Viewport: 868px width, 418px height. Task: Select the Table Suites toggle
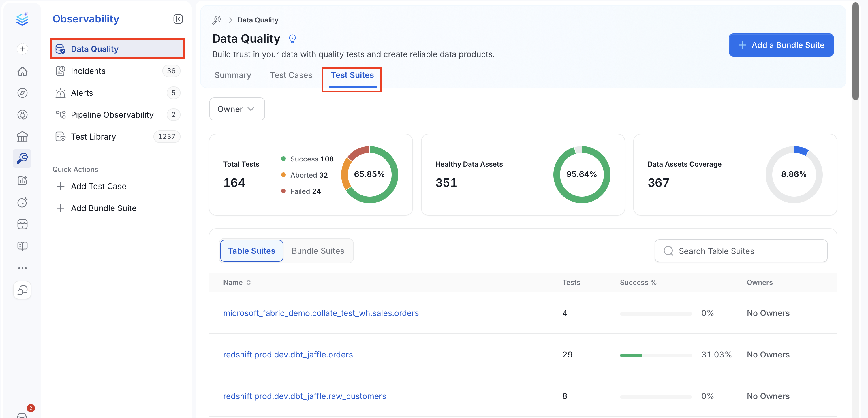pos(251,251)
